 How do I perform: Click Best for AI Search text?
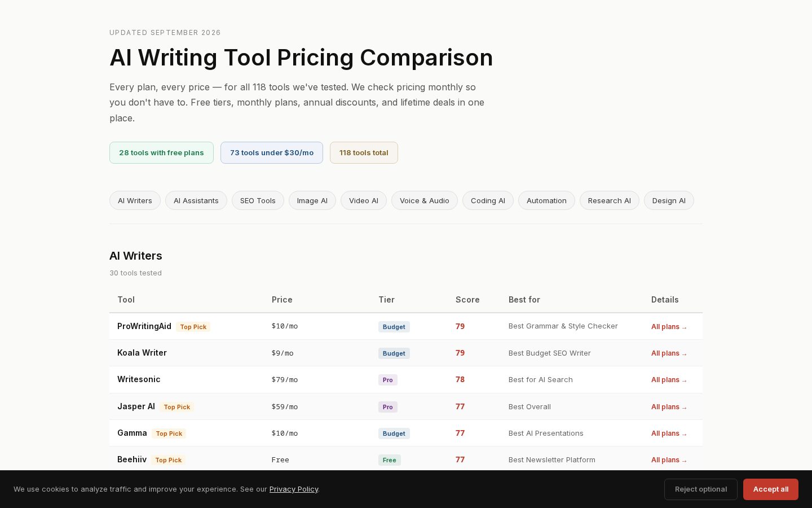(541, 379)
